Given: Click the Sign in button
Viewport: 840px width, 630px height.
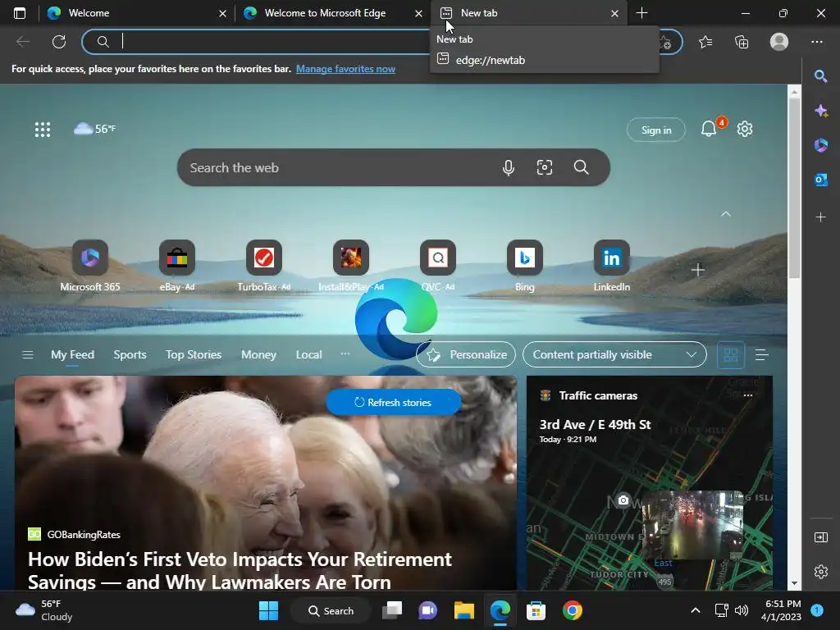Looking at the screenshot, I should (x=655, y=130).
